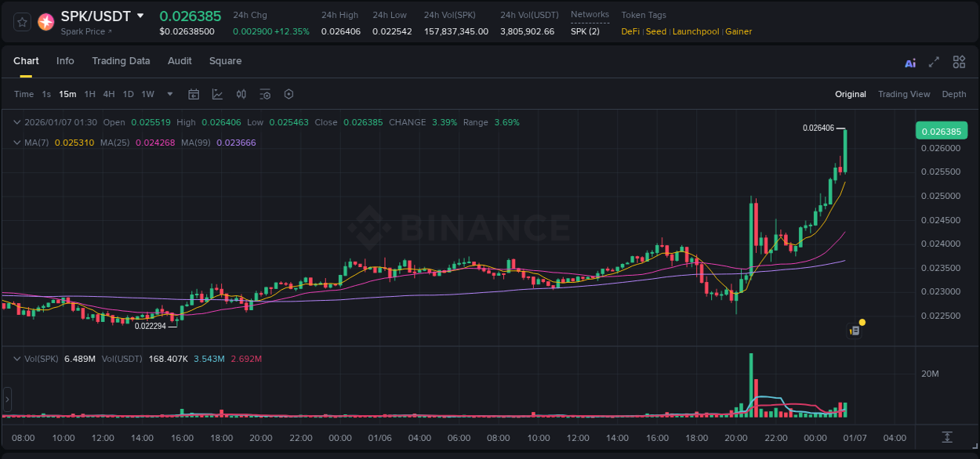Click the current price label 0.026385
980x459 pixels.
click(941, 131)
